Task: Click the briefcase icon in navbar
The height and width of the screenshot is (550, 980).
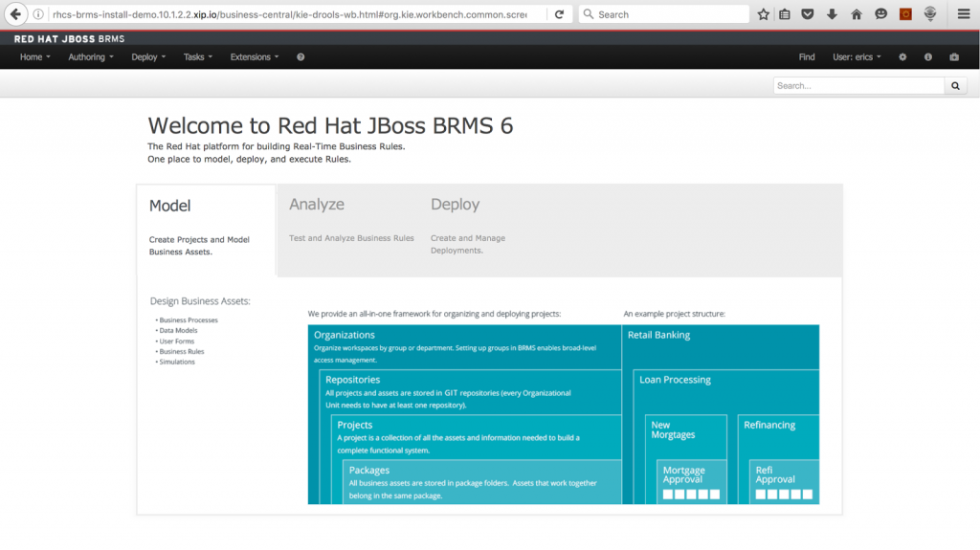Action: click(x=954, y=56)
